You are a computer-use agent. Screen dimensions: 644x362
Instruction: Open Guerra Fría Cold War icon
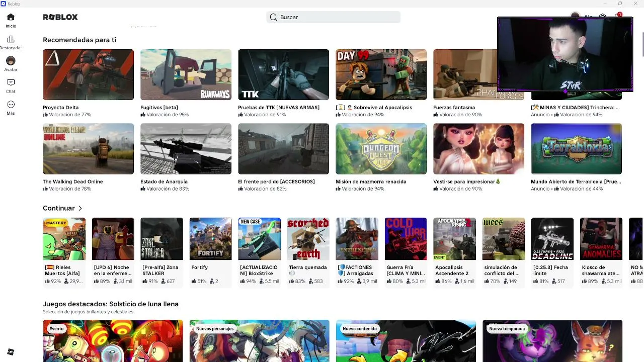coord(406,239)
